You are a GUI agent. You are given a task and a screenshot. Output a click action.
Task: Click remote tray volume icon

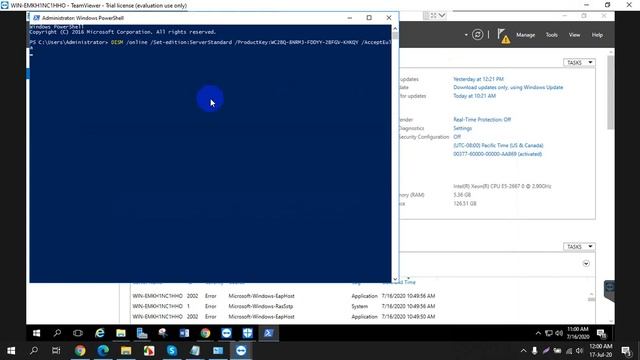click(x=559, y=333)
